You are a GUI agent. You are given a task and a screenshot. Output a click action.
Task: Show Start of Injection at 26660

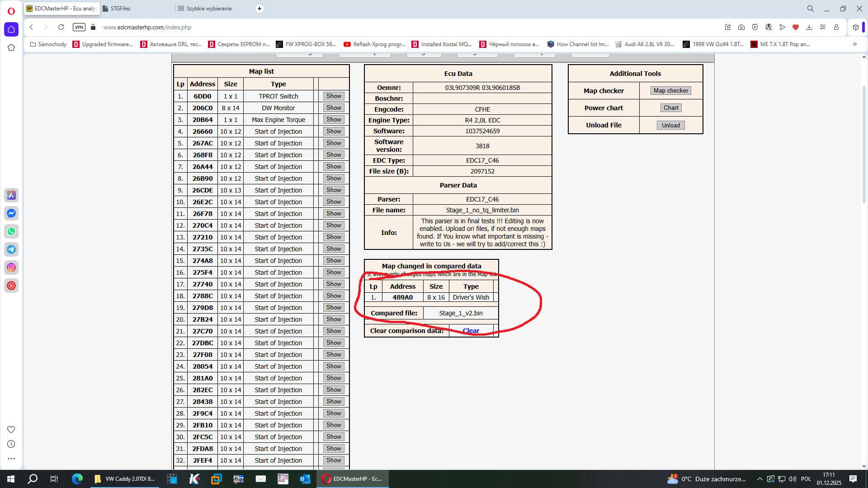tap(334, 131)
